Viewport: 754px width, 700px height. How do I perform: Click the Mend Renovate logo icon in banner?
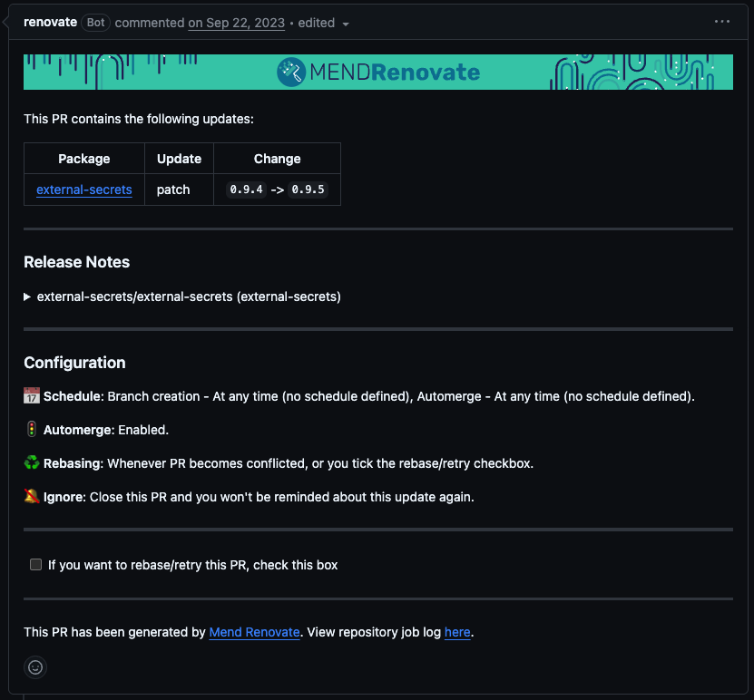click(x=291, y=72)
